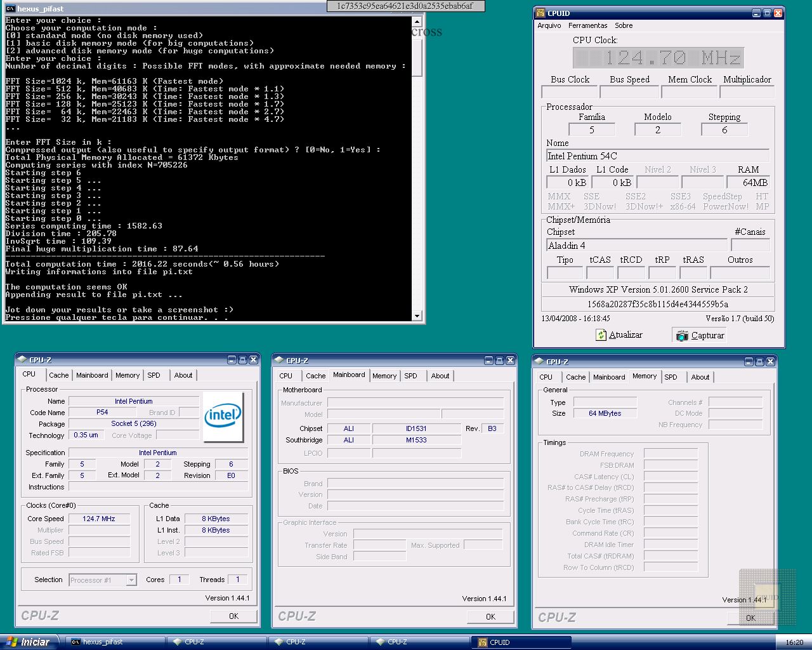Click Southbridge M1533 field
Image resolution: width=812 pixels, height=650 pixels.
click(416, 440)
